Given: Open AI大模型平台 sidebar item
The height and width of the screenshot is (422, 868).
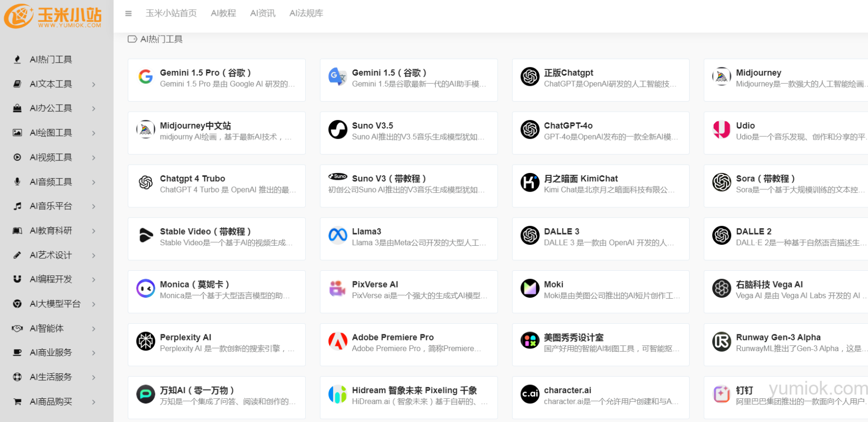Looking at the screenshot, I should coord(55,304).
